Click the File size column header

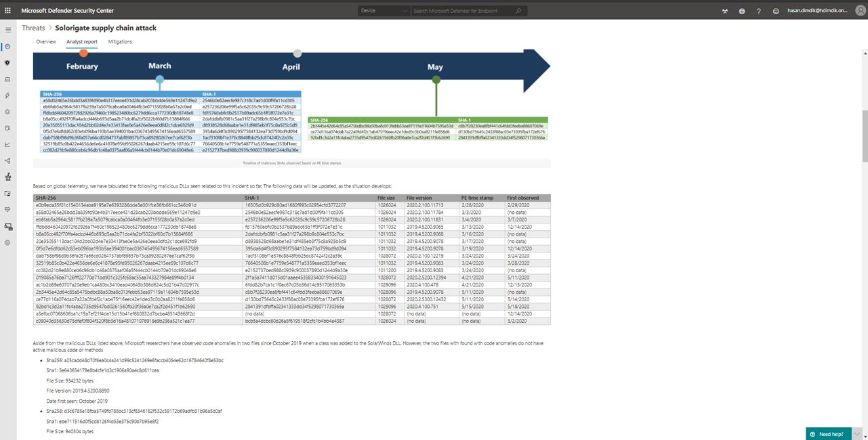point(386,198)
